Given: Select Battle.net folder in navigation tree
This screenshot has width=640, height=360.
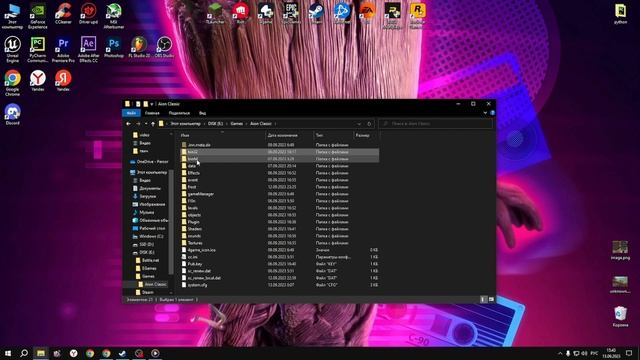Looking at the screenshot, I should click(x=147, y=260).
